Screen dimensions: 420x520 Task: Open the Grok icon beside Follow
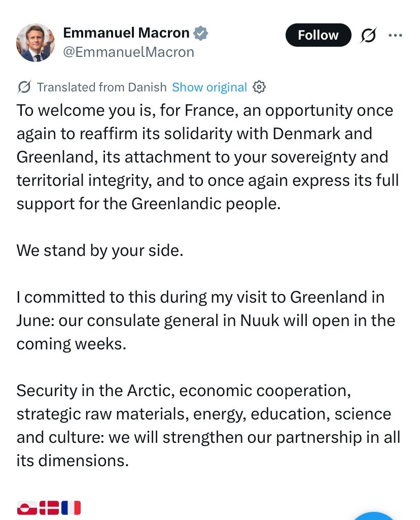click(369, 35)
